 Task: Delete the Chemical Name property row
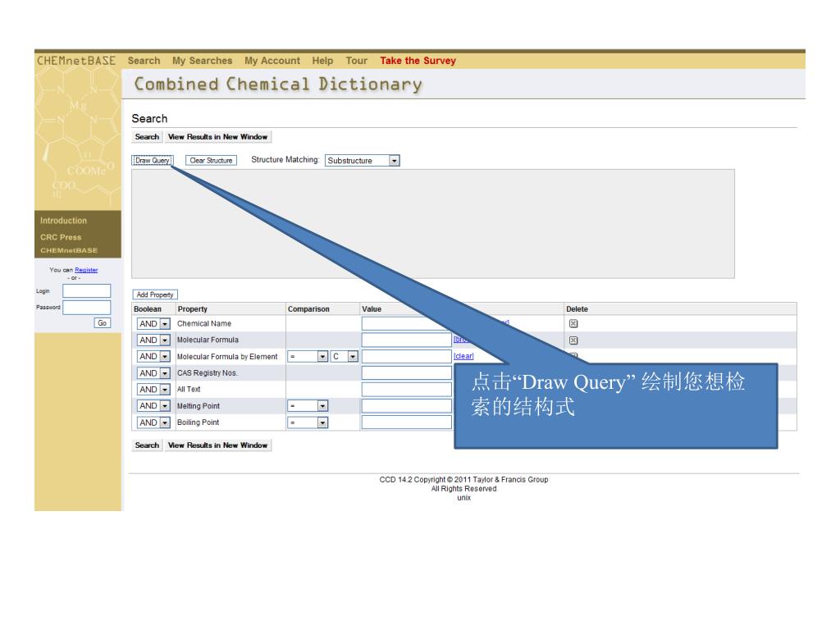[573, 323]
